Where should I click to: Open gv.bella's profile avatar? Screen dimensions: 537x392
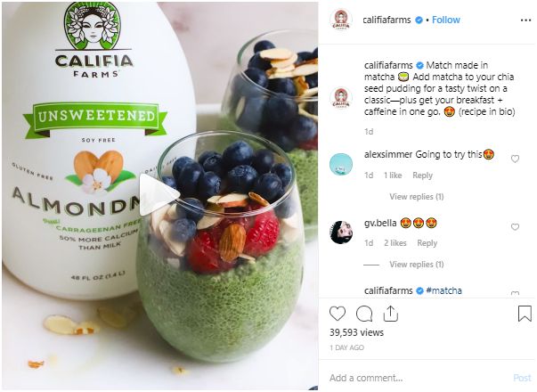coord(341,232)
